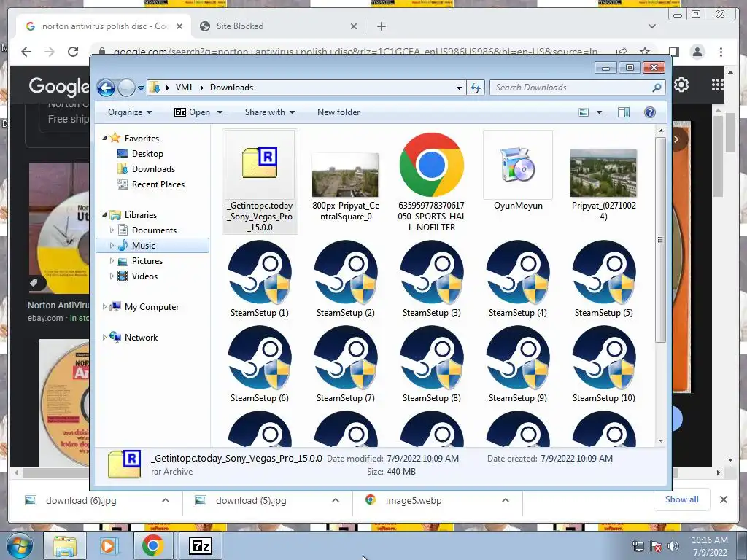Open the Share with menu

click(270, 112)
